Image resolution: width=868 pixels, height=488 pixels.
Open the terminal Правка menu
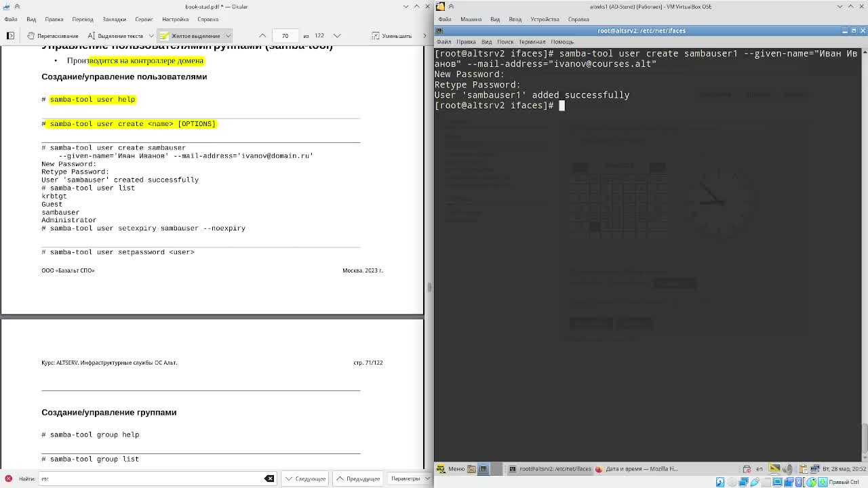[x=466, y=41]
